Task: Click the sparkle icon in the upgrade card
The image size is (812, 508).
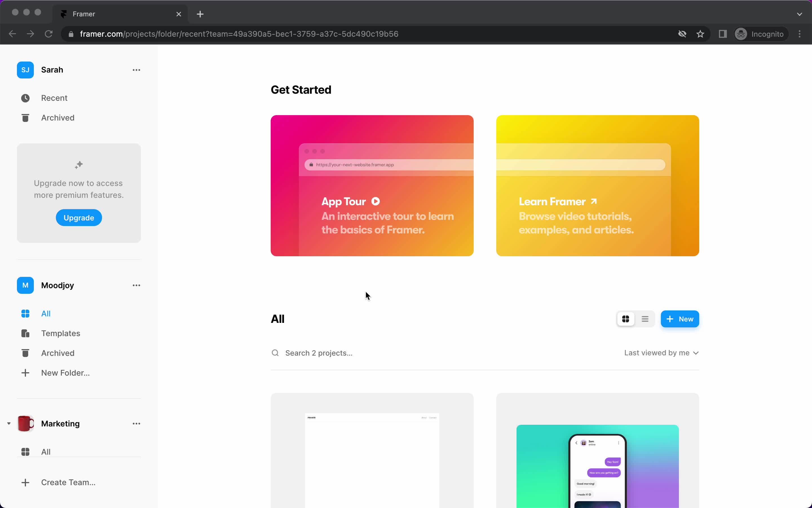Action: 79,165
